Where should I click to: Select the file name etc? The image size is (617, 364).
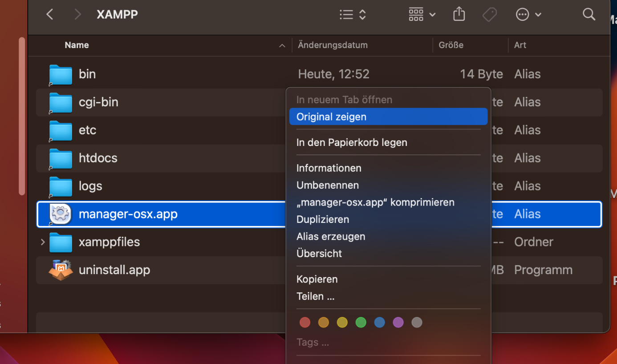click(88, 130)
